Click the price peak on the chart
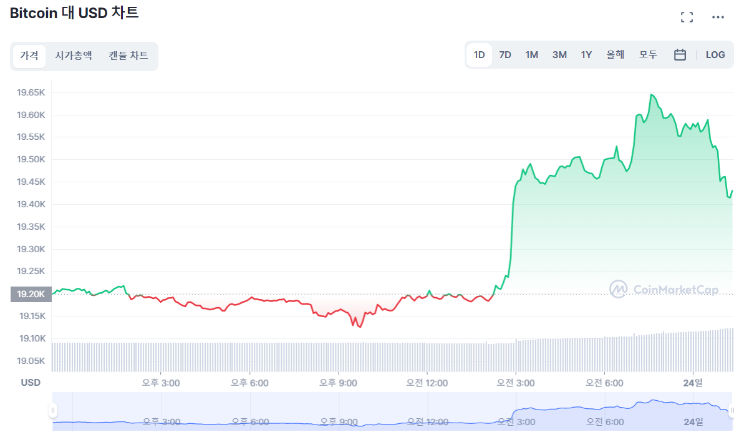The image size is (739, 437). pos(651,96)
